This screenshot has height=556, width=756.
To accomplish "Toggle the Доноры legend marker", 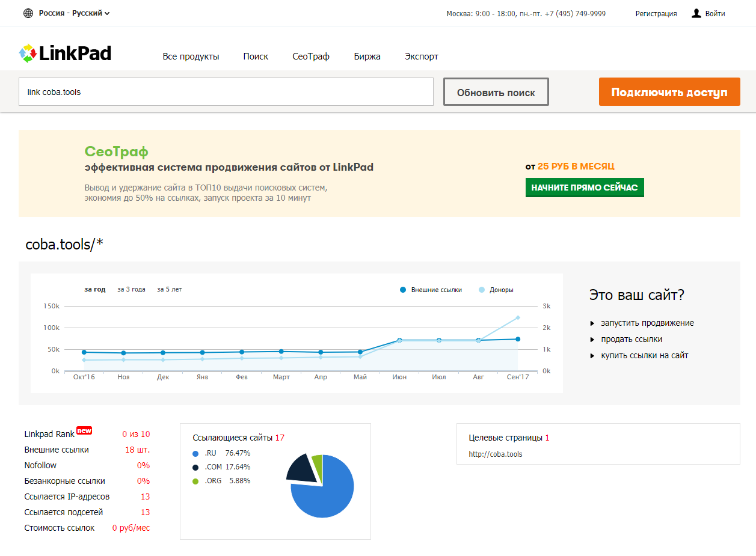I will (482, 290).
